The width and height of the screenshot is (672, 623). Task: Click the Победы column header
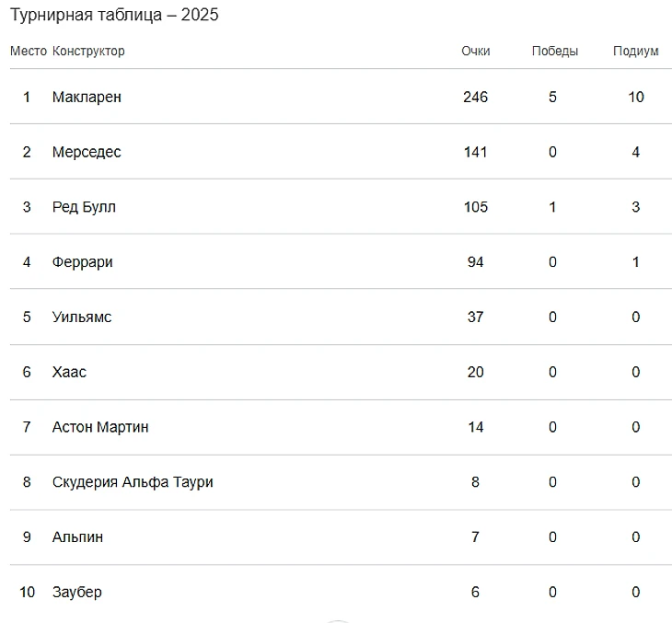tap(554, 52)
